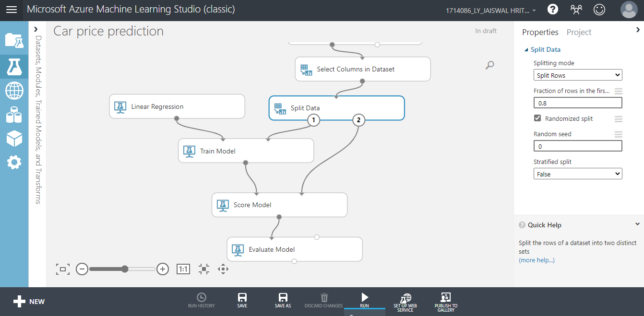The height and width of the screenshot is (316, 644).
Task: Select the Score Model module
Action: click(x=279, y=205)
